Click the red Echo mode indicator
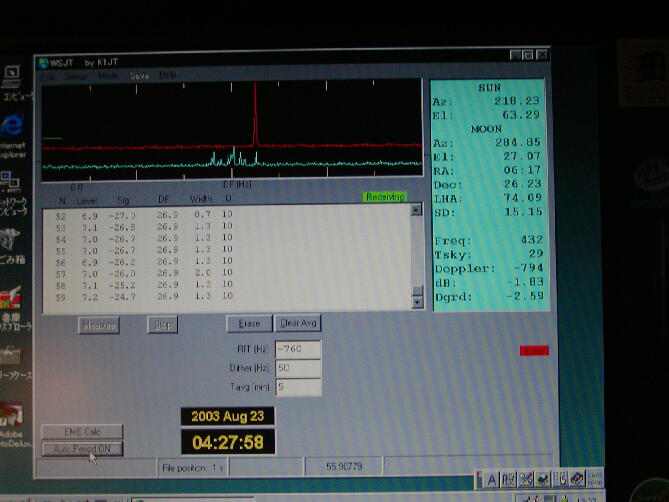 535,350
